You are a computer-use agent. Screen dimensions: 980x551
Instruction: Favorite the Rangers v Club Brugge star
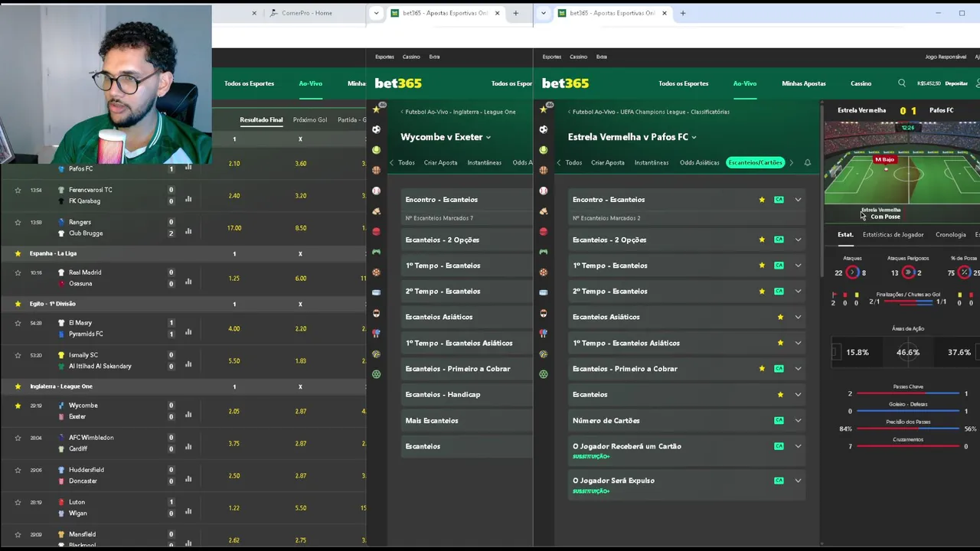18,222
